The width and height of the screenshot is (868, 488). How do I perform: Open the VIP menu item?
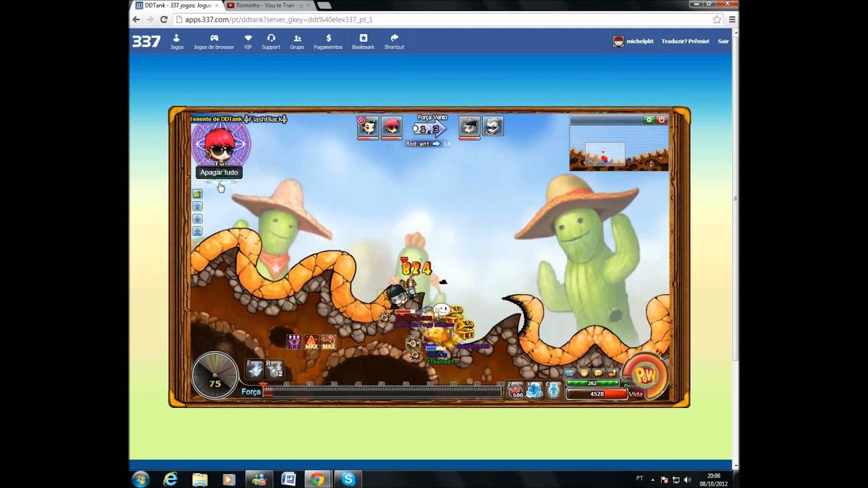tap(248, 42)
